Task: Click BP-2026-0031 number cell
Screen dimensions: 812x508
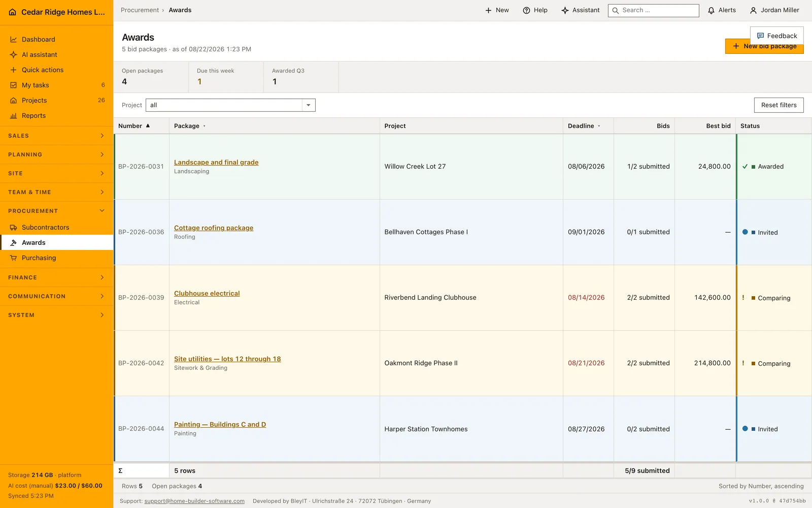Action: [141, 166]
